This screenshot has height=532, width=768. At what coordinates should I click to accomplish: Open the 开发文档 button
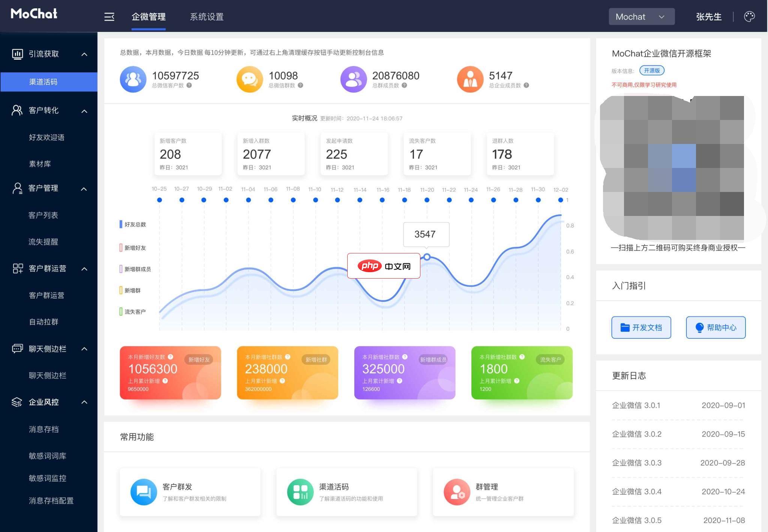pyautogui.click(x=641, y=327)
